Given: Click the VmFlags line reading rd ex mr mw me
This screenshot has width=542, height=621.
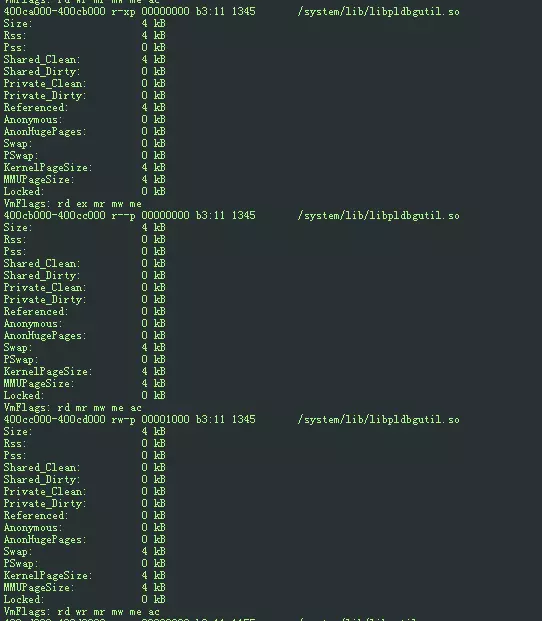Looking at the screenshot, I should (x=72, y=204).
